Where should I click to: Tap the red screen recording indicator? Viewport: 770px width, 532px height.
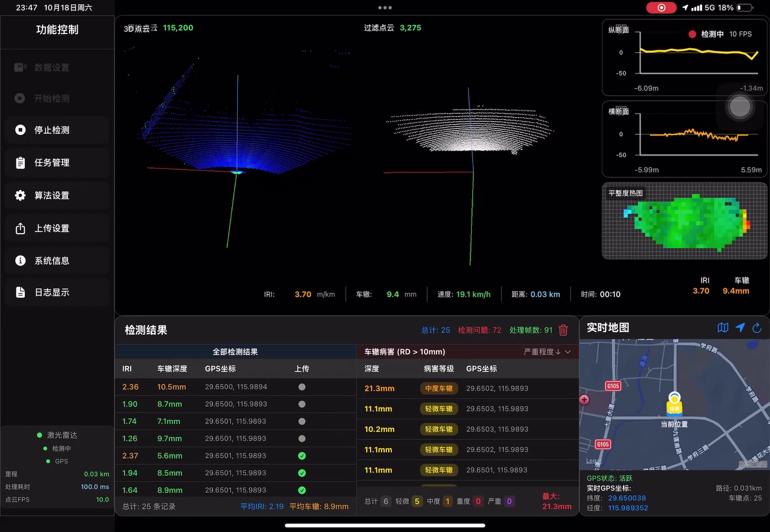pyautogui.click(x=661, y=7)
